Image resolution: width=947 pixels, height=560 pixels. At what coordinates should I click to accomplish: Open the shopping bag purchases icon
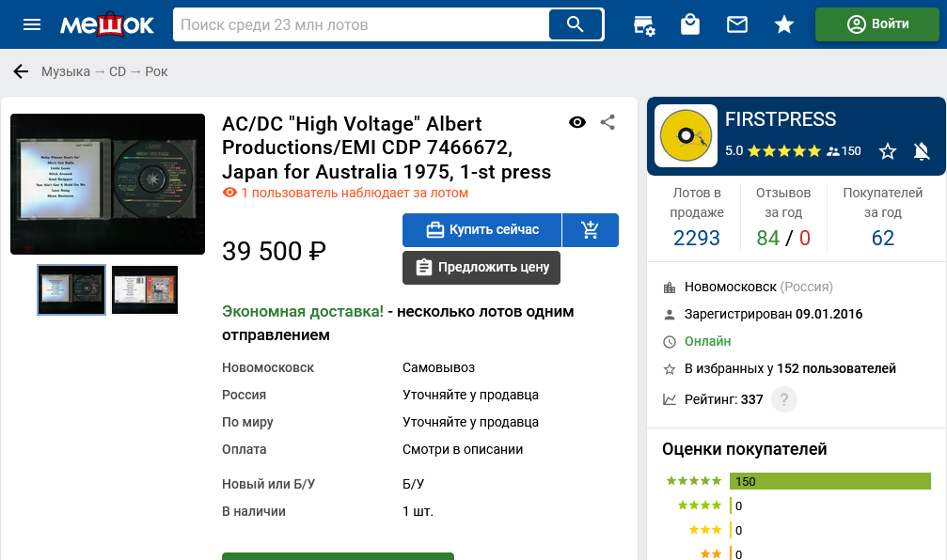point(690,24)
